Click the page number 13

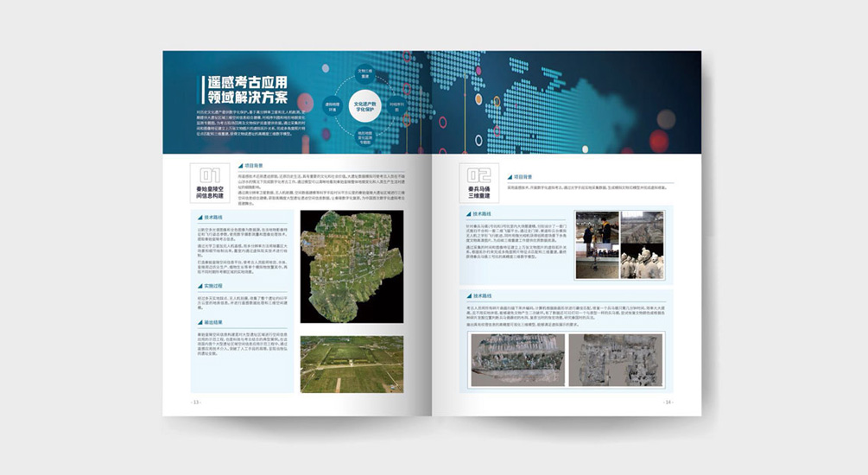195,402
